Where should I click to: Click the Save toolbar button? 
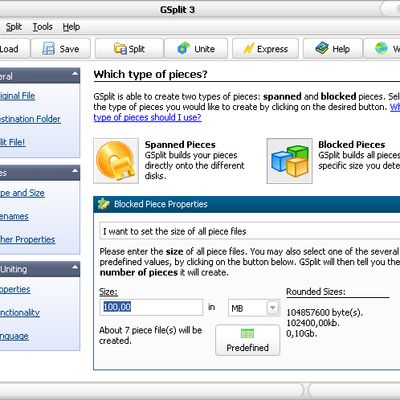coord(61,49)
